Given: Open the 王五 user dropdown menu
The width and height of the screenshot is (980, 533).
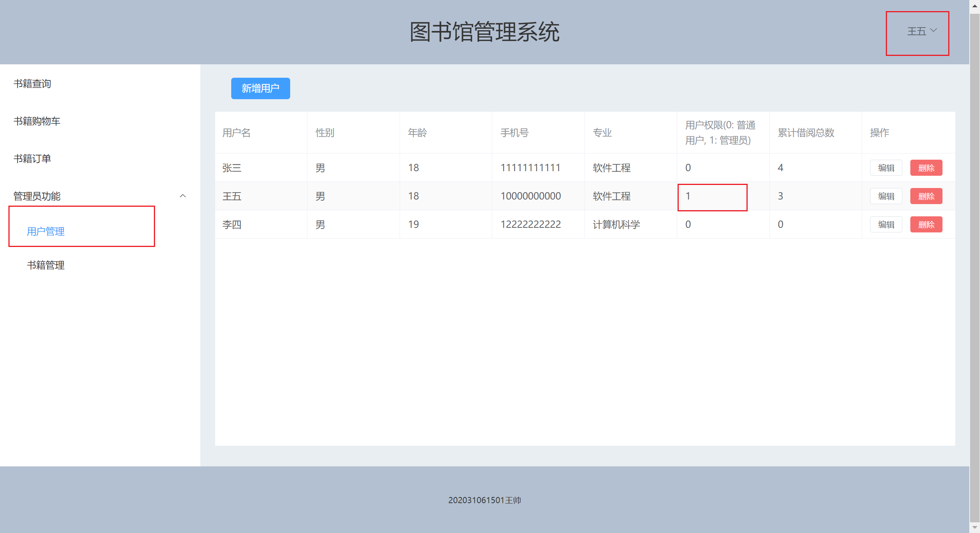Looking at the screenshot, I should pyautogui.click(x=921, y=31).
